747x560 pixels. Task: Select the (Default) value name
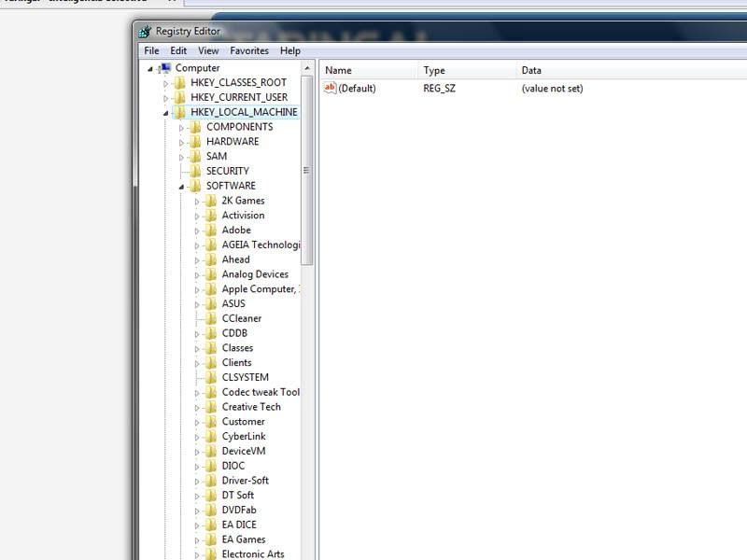[357, 89]
